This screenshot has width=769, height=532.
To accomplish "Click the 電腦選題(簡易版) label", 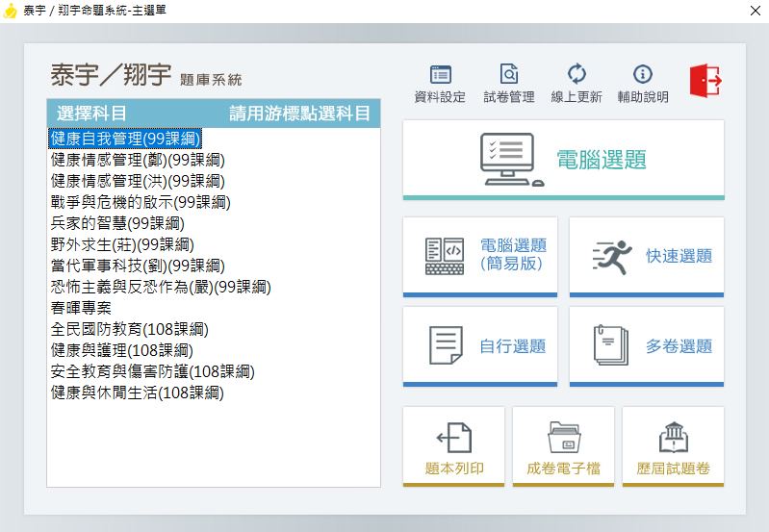I will [x=513, y=255].
